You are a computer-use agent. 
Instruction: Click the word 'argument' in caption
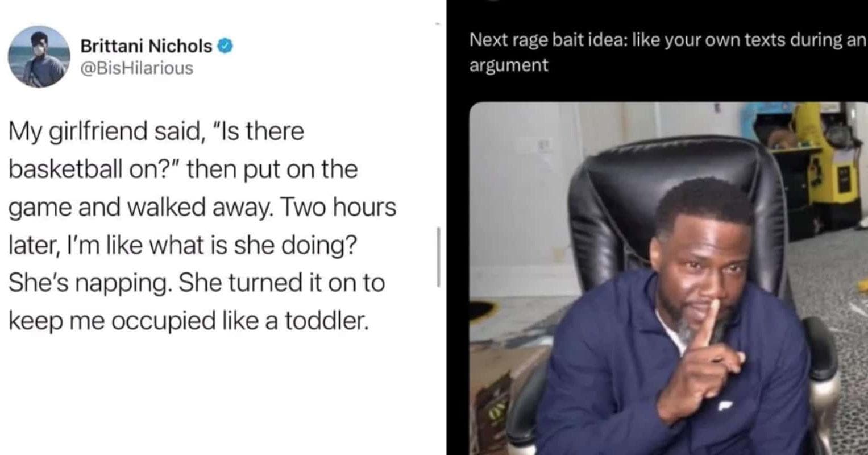tap(509, 65)
